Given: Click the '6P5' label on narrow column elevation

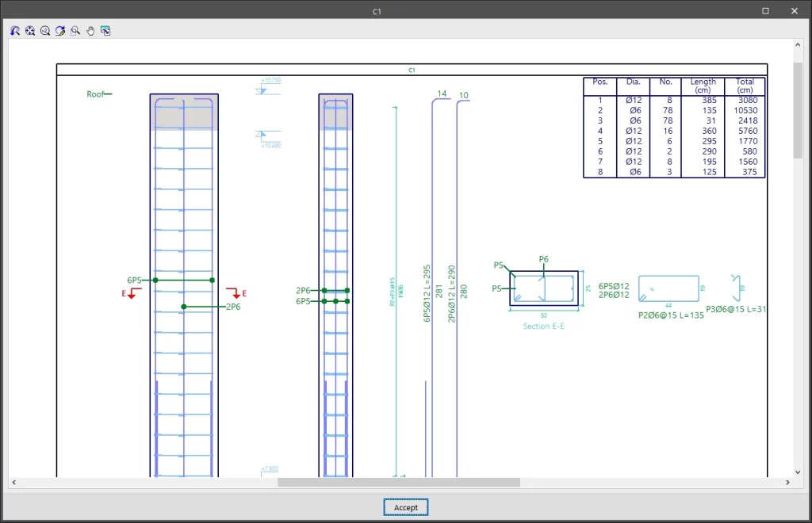Looking at the screenshot, I should (x=303, y=301).
